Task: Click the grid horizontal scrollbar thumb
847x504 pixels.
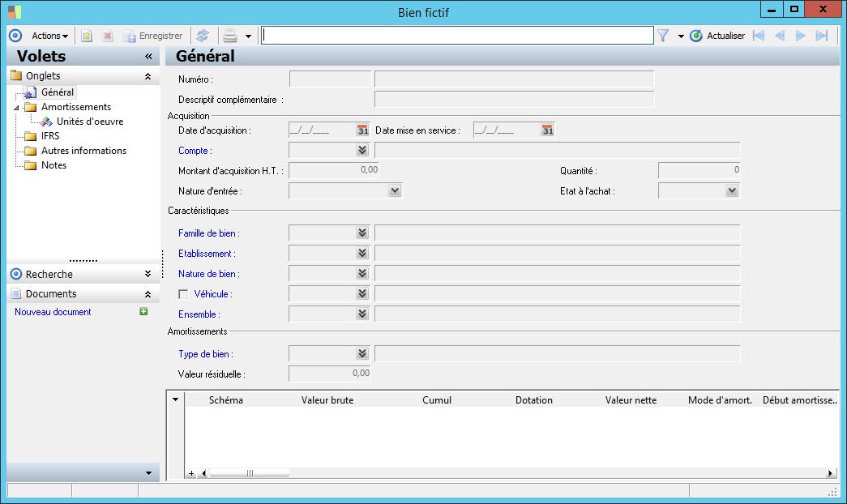Action: 249,473
